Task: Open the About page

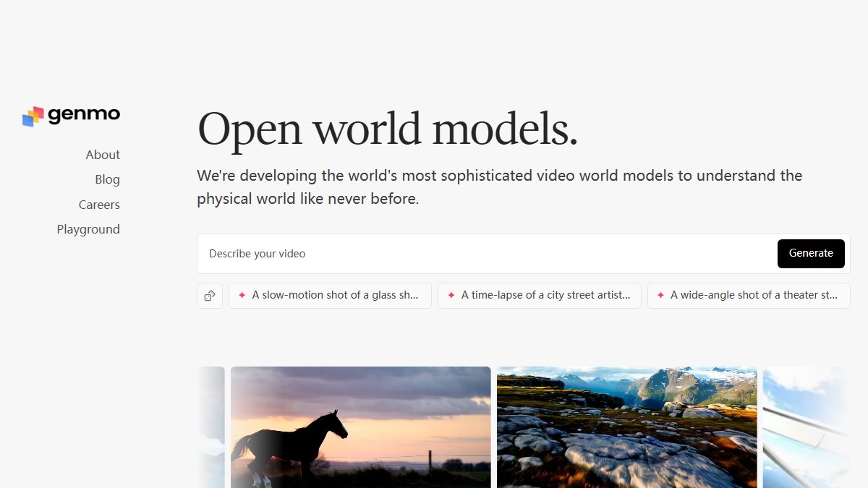Action: [103, 155]
